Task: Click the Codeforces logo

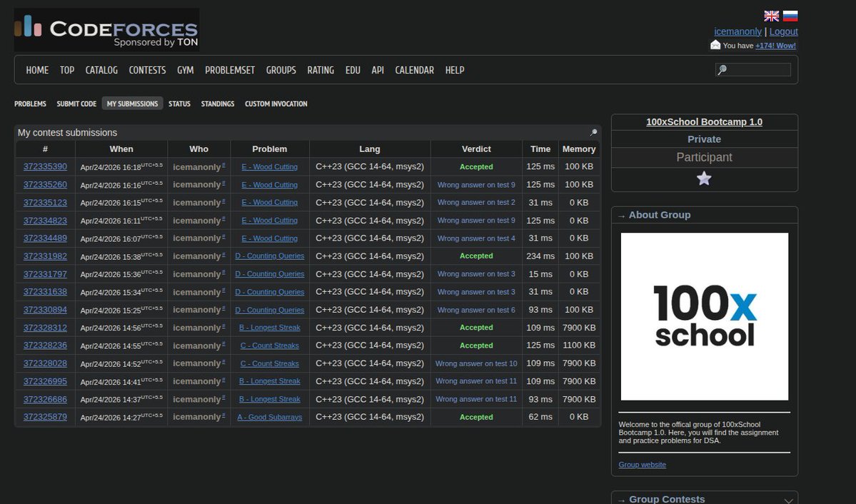Action: coord(106,29)
